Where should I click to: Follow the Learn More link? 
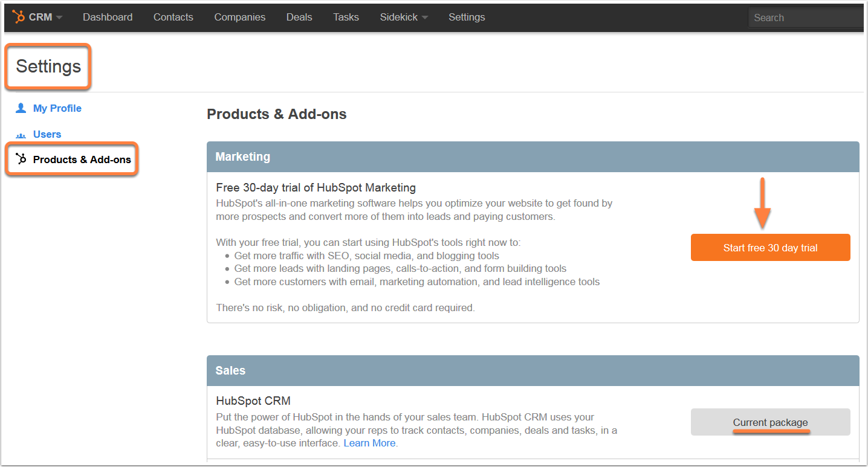pyautogui.click(x=369, y=443)
